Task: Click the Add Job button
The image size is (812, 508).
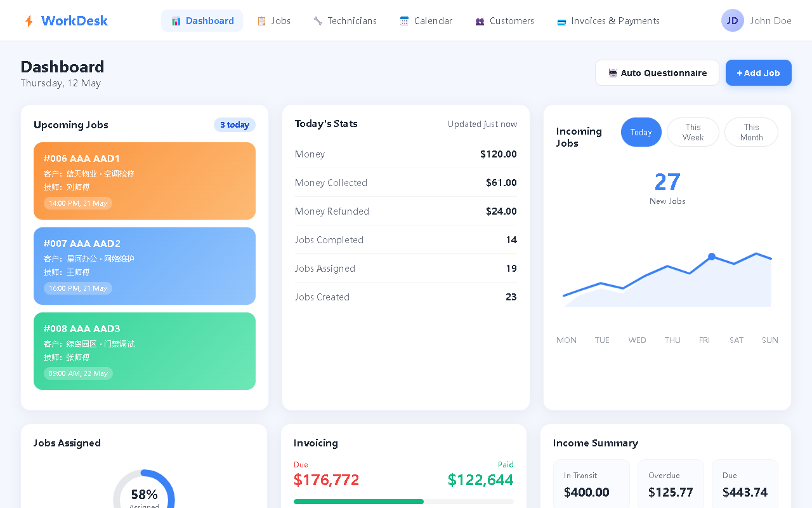Action: [759, 72]
